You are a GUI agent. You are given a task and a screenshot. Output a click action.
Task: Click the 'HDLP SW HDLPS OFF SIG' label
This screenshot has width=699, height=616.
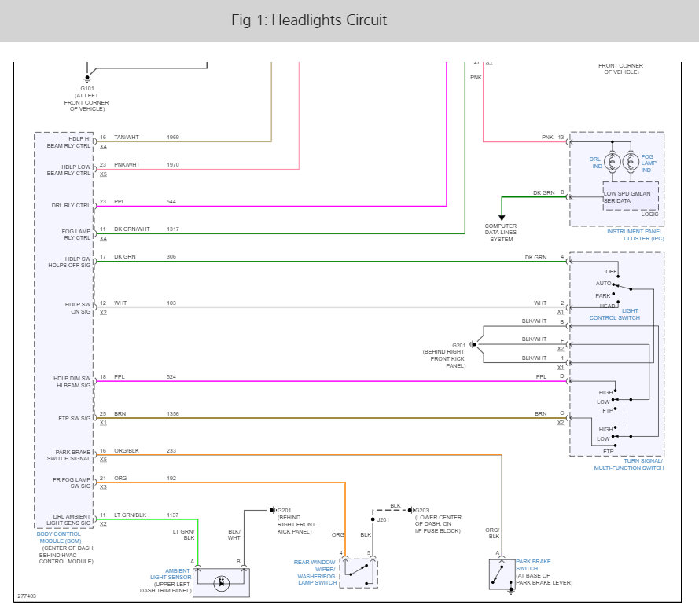pyautogui.click(x=69, y=262)
